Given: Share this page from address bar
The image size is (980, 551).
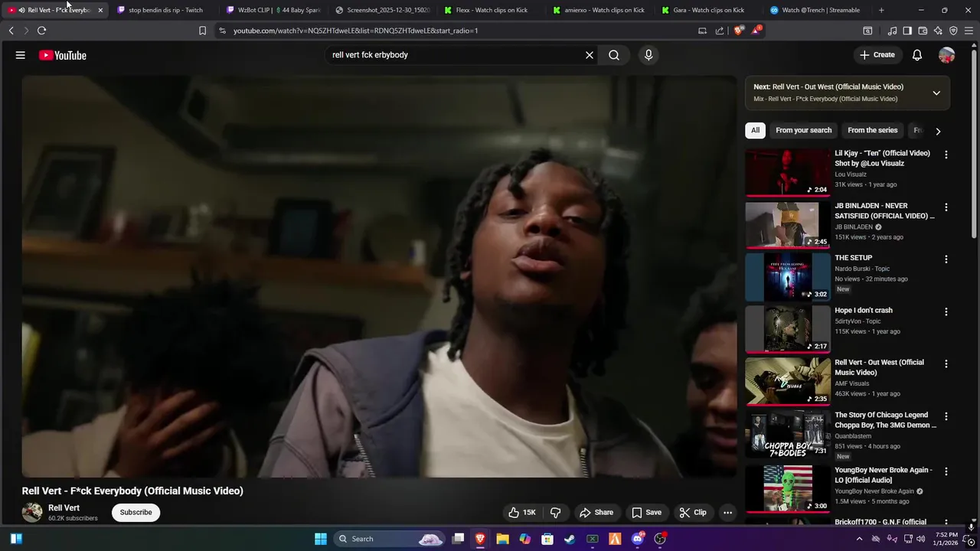Looking at the screenshot, I should click(720, 31).
